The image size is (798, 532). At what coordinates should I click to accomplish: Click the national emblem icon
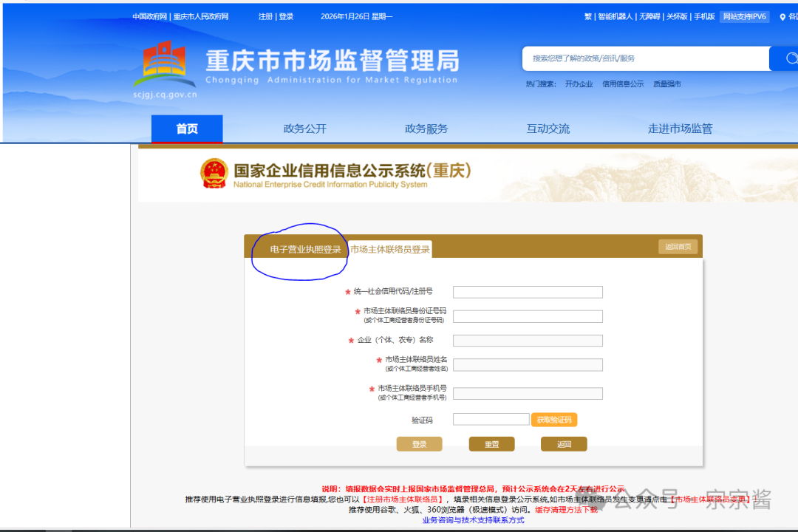click(x=214, y=174)
